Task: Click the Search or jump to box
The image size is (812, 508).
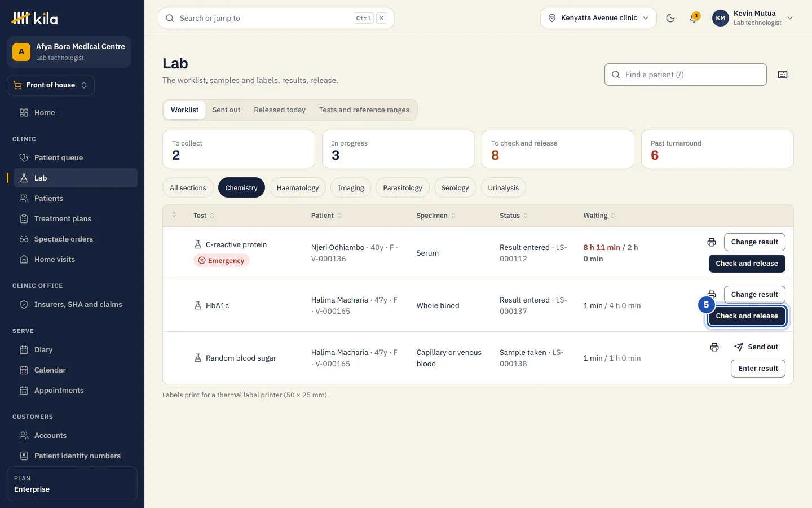Action: pyautogui.click(x=276, y=18)
